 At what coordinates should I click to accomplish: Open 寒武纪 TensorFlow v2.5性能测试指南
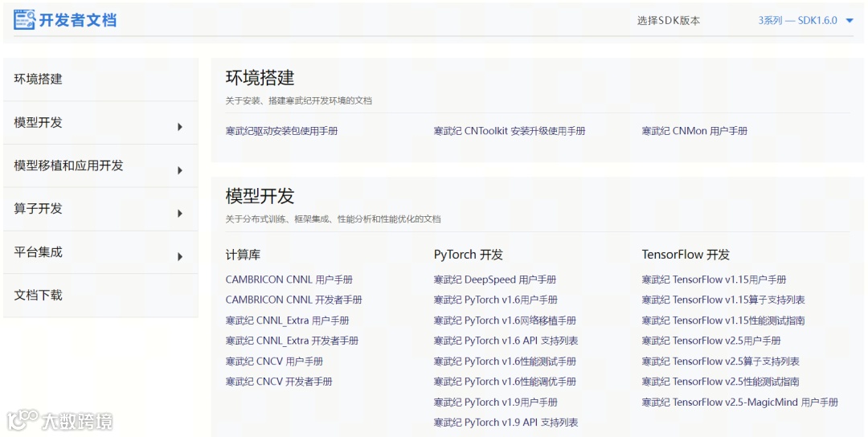(720, 382)
